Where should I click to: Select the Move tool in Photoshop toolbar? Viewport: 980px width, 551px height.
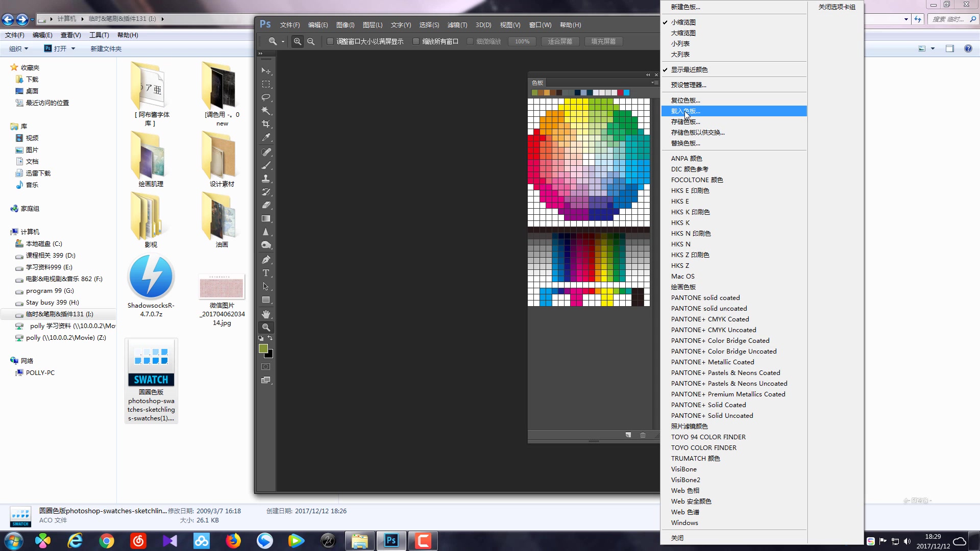point(266,70)
